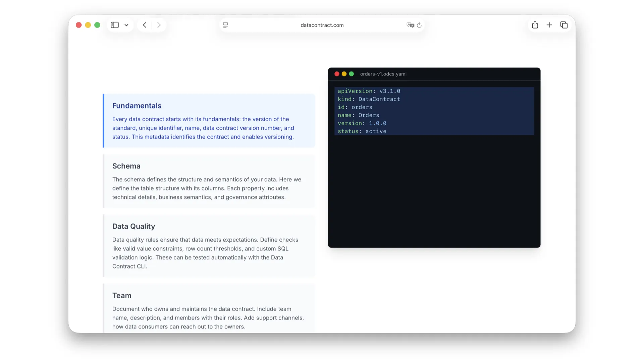Choose the Team section card
644x362 pixels.
(x=209, y=308)
